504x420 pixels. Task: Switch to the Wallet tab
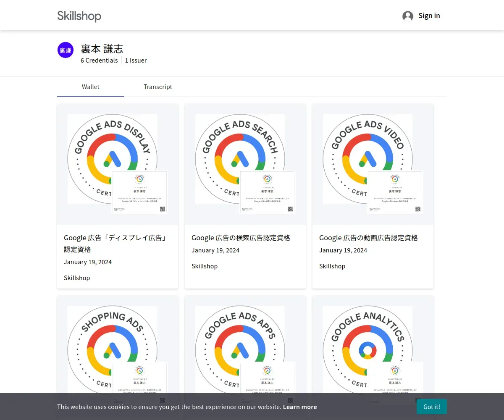pos(91,87)
